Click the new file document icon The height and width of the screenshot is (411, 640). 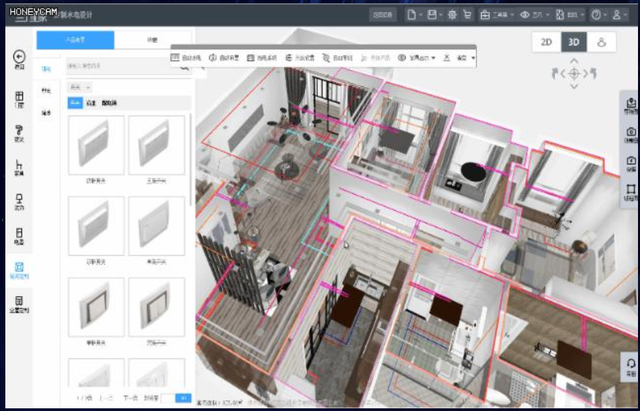412,15
